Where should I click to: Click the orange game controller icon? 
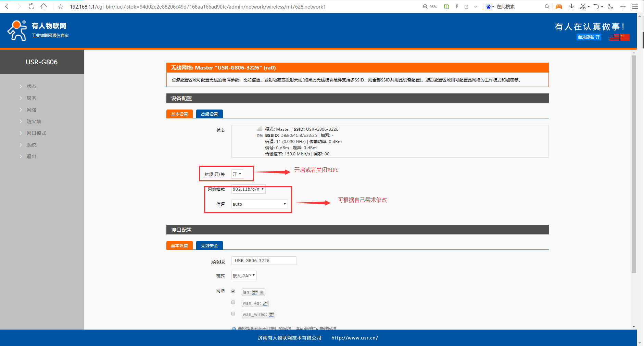559,7
